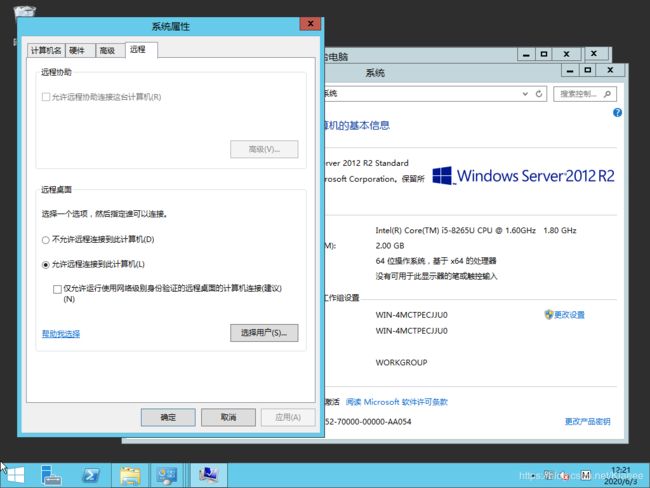
Task: Switch to the 计算机名 tab
Action: point(46,51)
